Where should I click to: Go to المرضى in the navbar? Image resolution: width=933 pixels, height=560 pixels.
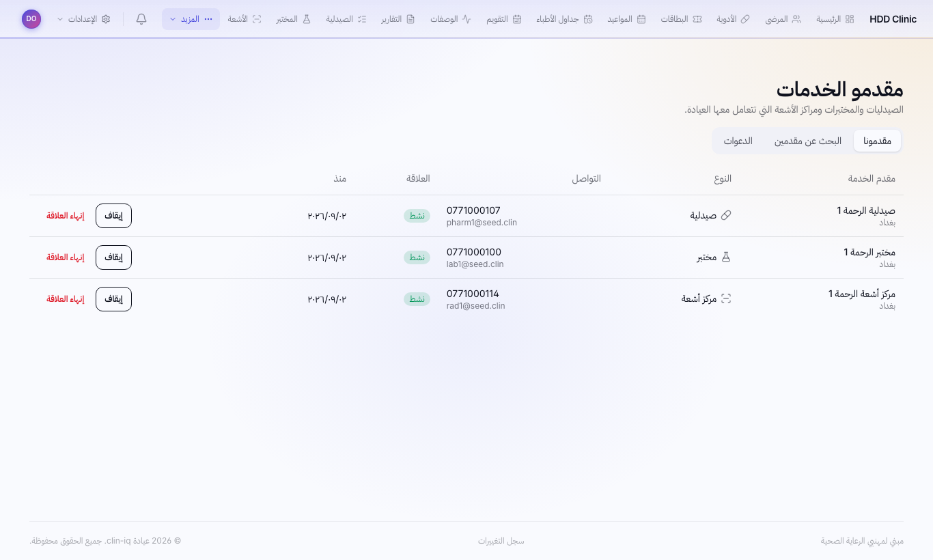[783, 19]
